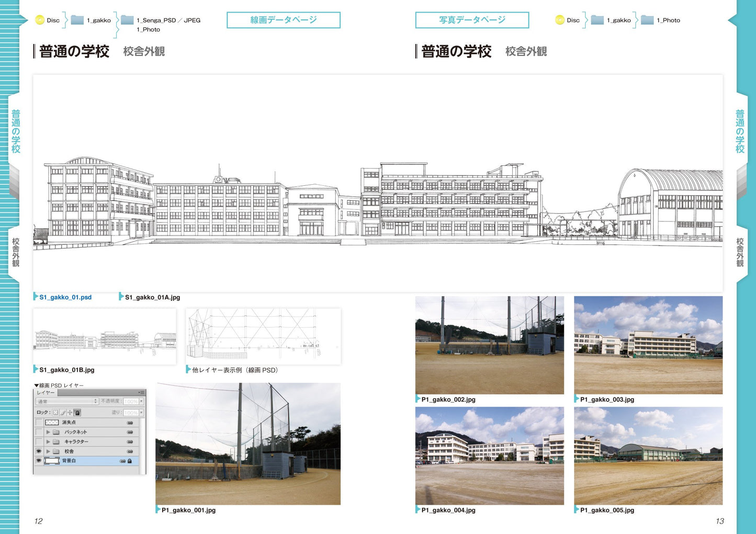Open the 不透明度 opacity slider arrow
This screenshot has height=534, width=756.
pyautogui.click(x=141, y=402)
